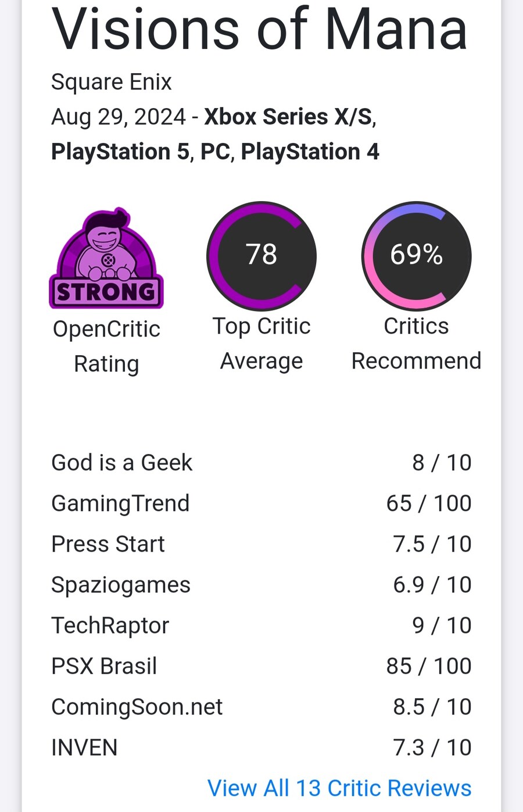
Task: Open the INVEN review entry
Action: pos(84,747)
